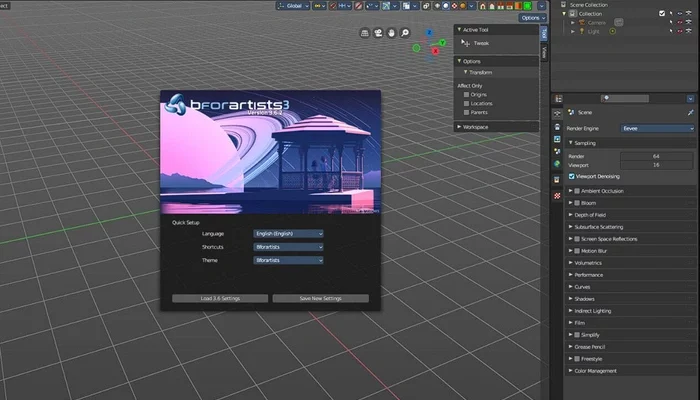Viewport: 700px width, 400px height.
Task: Select rendered viewport shading sphere icon
Action: 463,6
